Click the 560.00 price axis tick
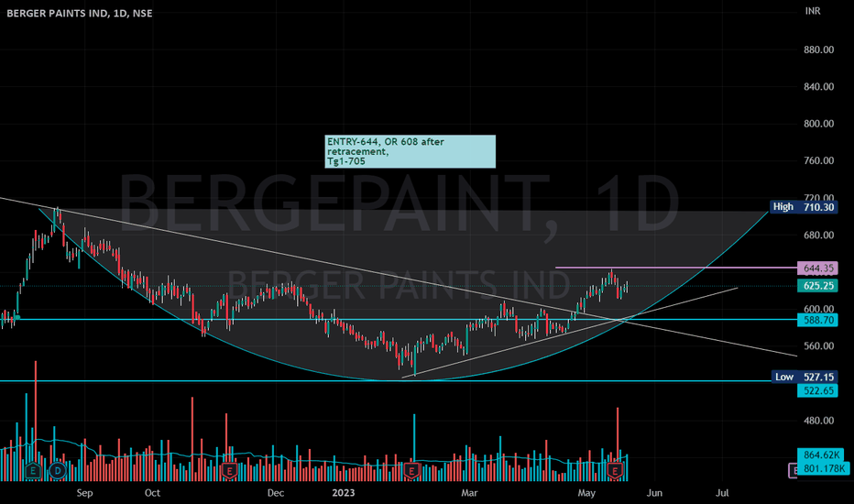This screenshot has height=504, width=854. coord(818,346)
